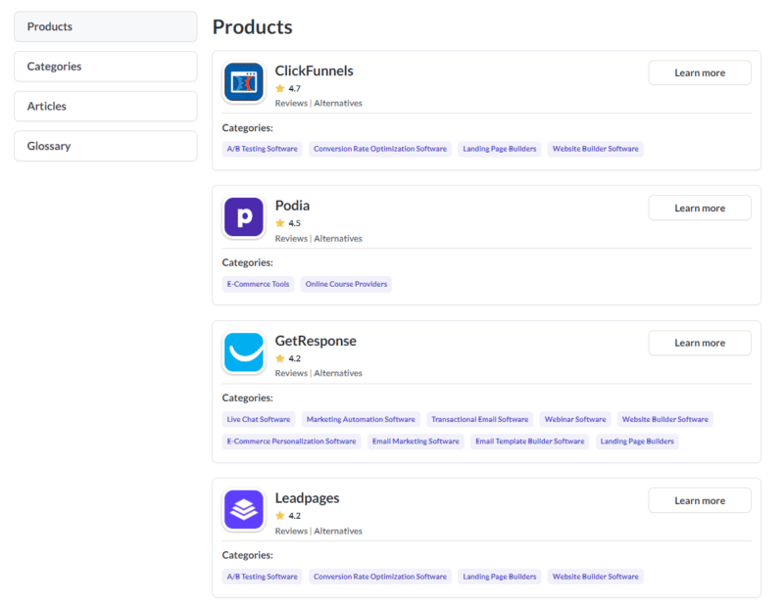Select GetResponse Website Builder Software tag
Screen dimensions: 784x603
pyautogui.click(x=665, y=420)
